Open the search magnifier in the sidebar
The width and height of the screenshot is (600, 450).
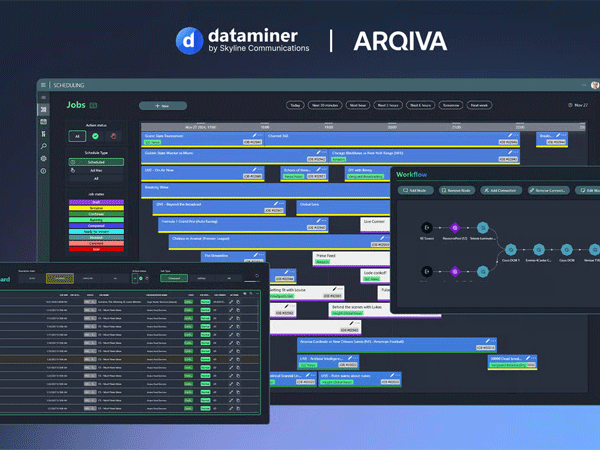(x=44, y=146)
